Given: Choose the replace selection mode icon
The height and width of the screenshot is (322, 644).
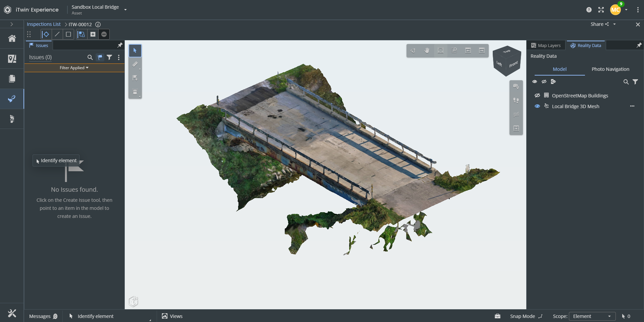Looking at the screenshot, I should tap(82, 34).
